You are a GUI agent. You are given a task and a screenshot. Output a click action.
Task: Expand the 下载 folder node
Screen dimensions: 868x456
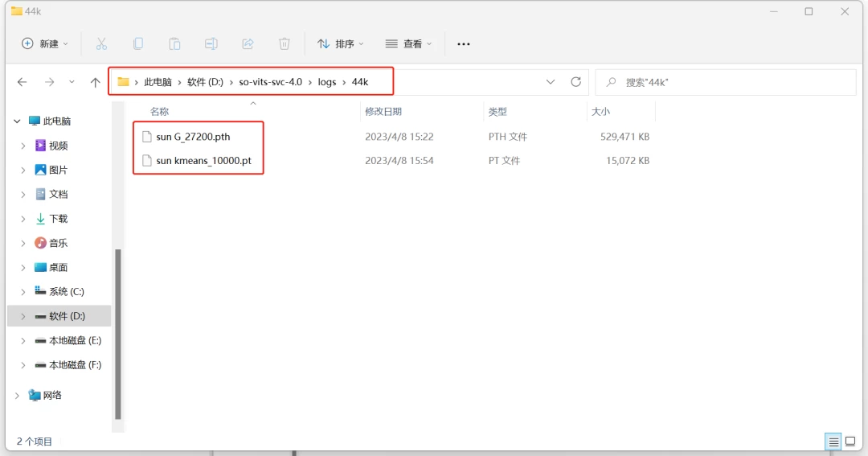[23, 219]
